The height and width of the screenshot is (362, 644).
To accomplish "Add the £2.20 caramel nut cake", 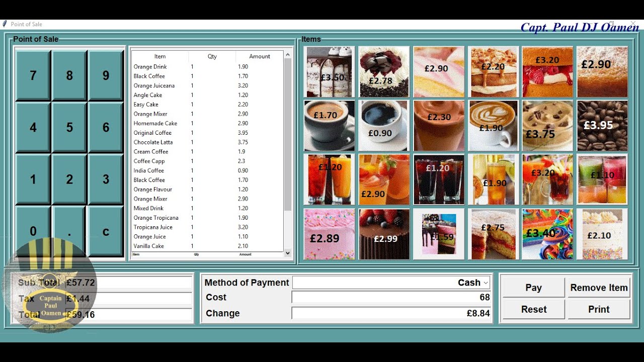I will click(493, 72).
